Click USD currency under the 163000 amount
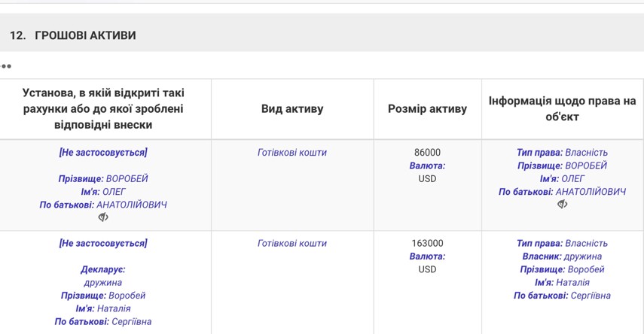644x334 pixels. point(427,269)
